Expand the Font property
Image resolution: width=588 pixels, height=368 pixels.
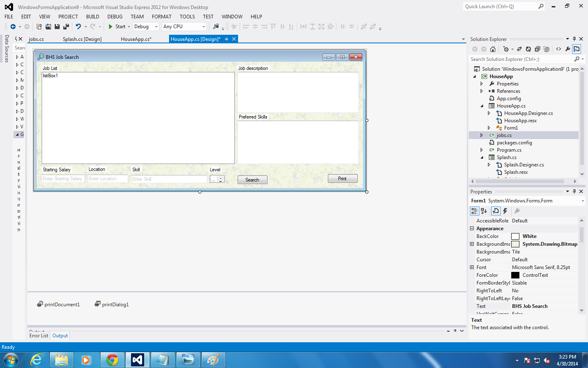[472, 267]
